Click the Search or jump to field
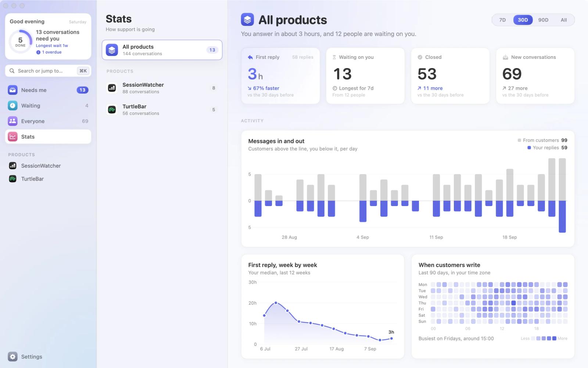The height and width of the screenshot is (368, 588). coord(48,71)
